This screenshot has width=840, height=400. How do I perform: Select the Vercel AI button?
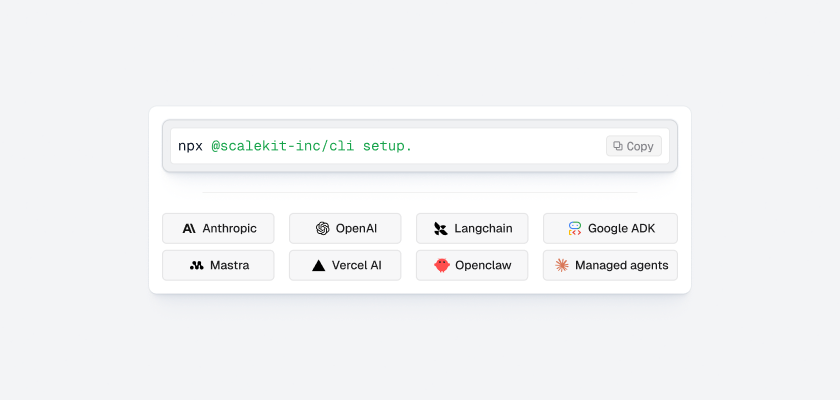point(345,265)
